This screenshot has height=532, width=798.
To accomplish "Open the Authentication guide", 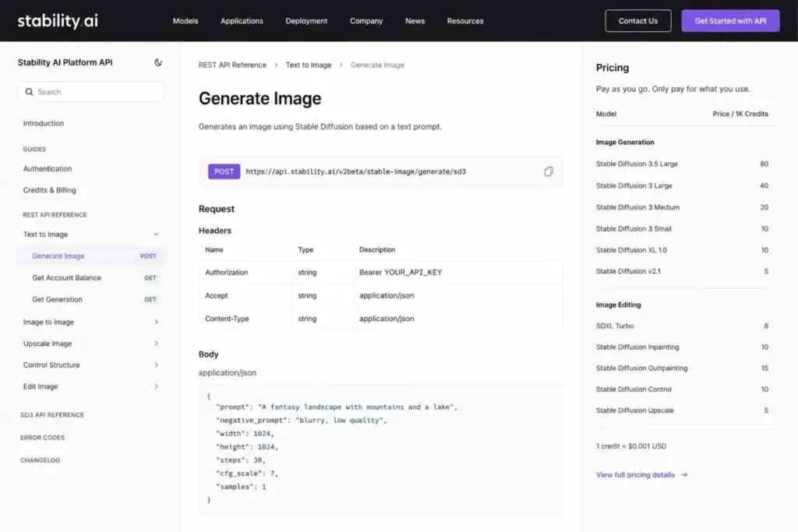I will 48,168.
